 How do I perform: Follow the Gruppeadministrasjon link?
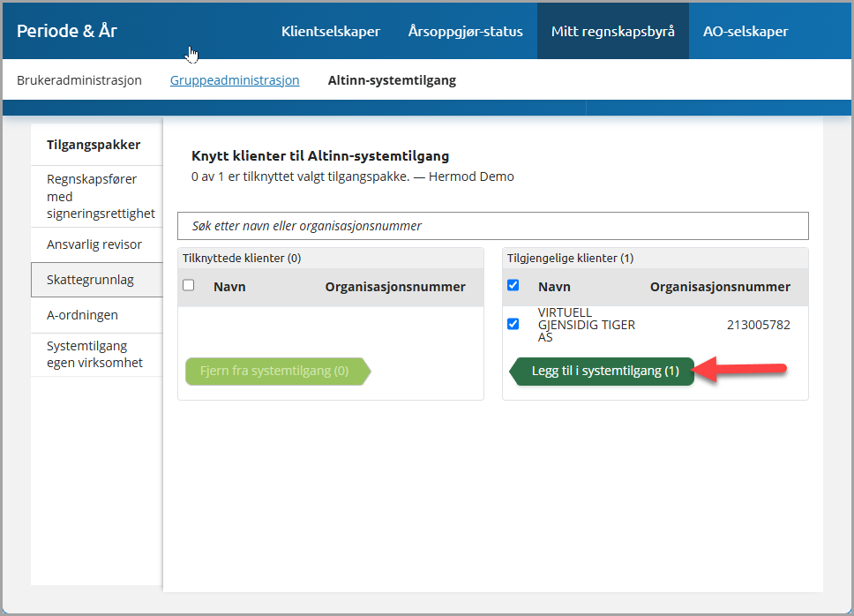[235, 80]
